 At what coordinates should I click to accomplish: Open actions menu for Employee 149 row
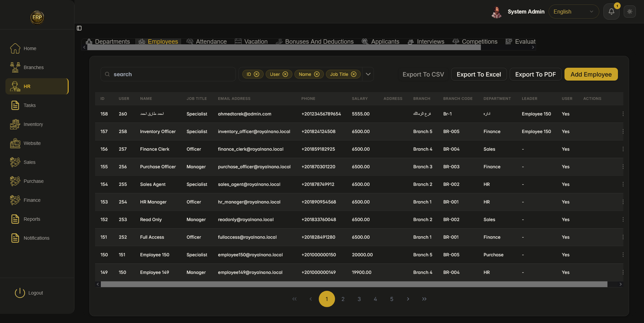click(623, 272)
